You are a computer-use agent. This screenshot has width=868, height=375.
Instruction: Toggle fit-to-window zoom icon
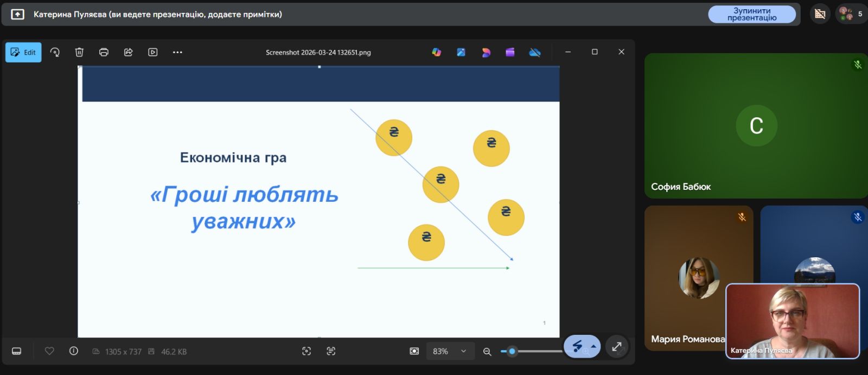click(x=414, y=352)
